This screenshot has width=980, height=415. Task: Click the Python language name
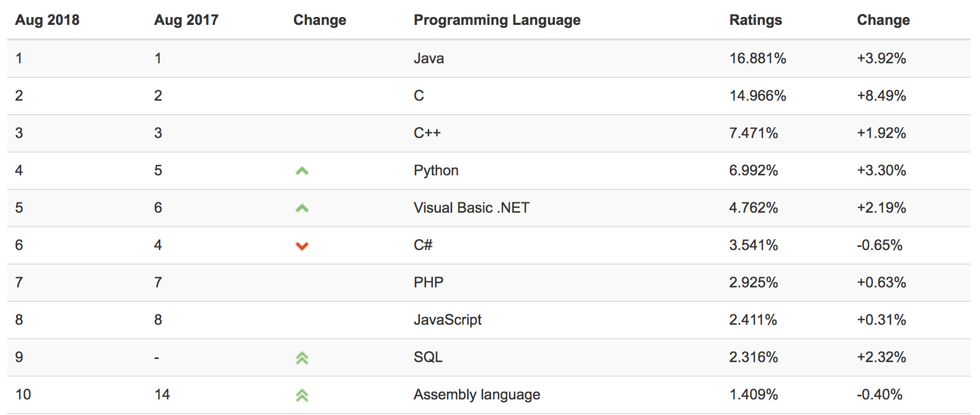[x=436, y=170]
